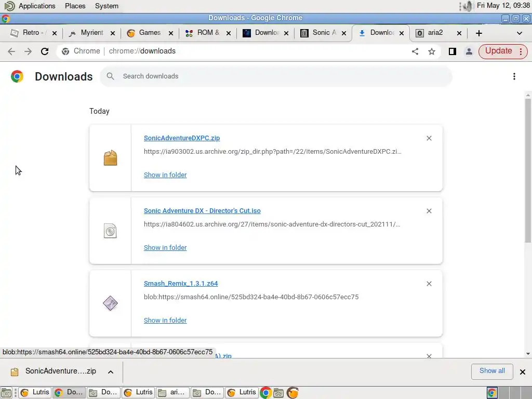This screenshot has height=399, width=532.
Task: Go forward using the browser forward arrow
Action: coord(28,51)
